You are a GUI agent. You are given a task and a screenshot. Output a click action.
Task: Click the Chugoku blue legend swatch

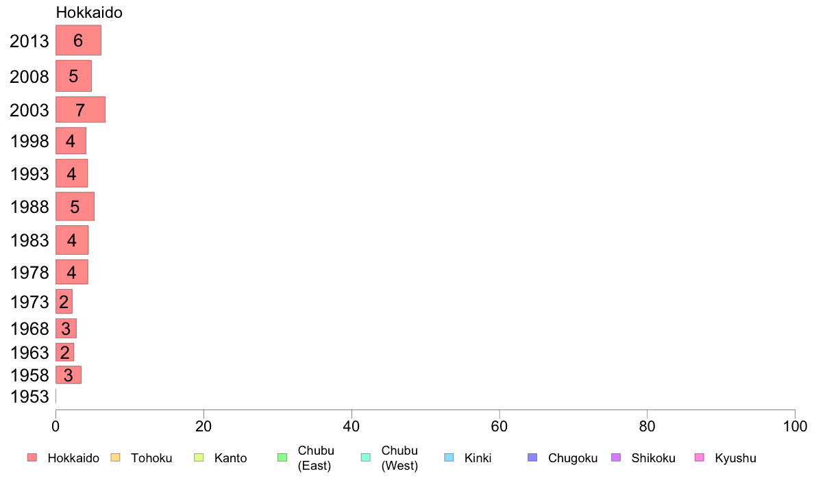(532, 457)
